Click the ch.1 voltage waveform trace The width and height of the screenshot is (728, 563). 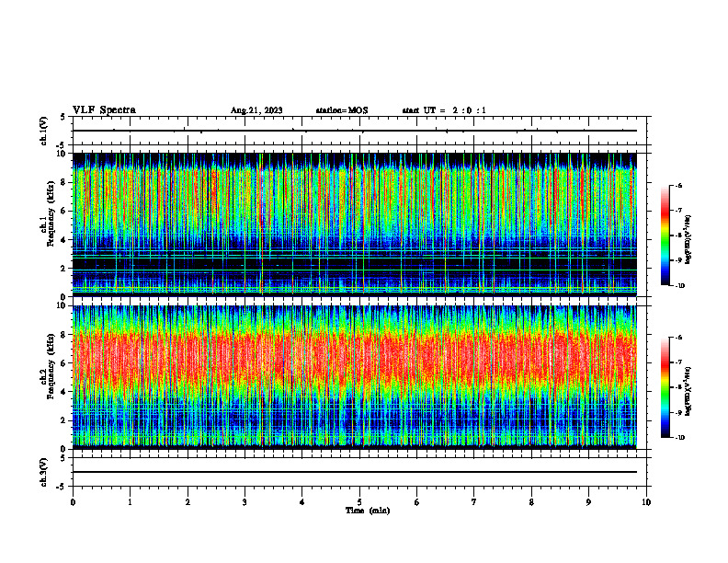click(x=354, y=131)
